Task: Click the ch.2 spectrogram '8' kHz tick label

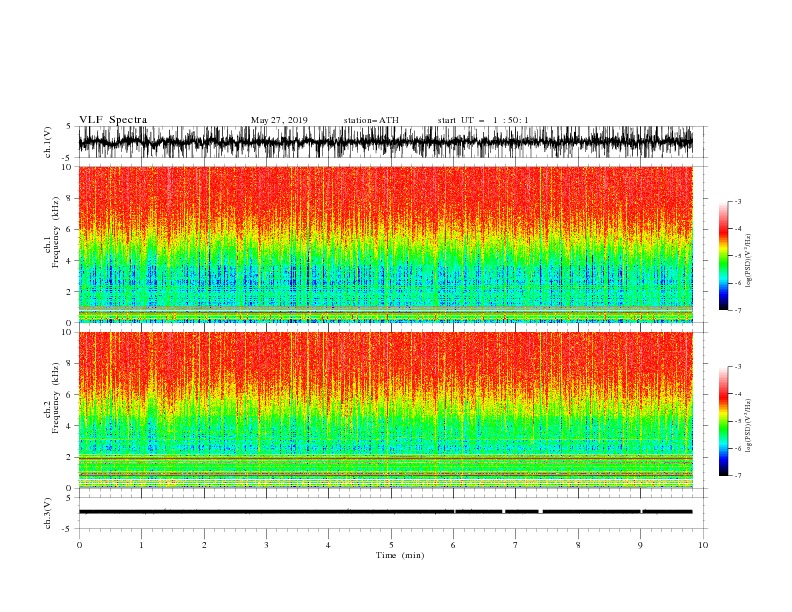Action: [69, 364]
